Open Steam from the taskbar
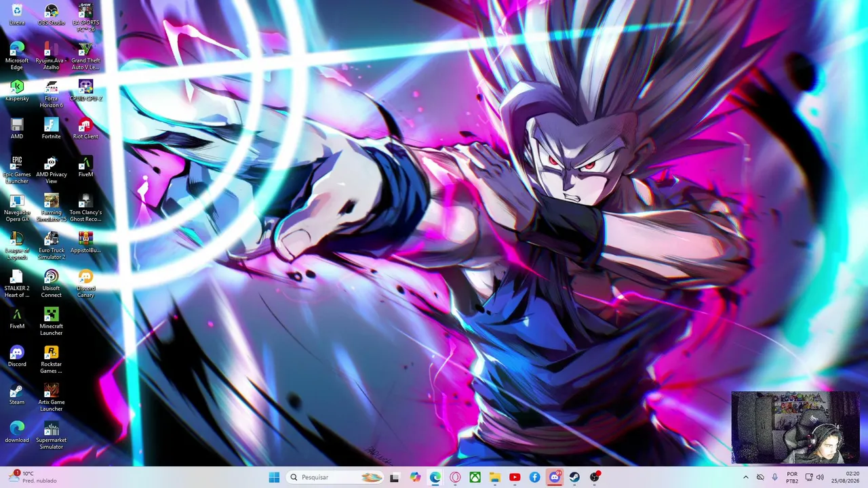Image resolution: width=868 pixels, height=488 pixels. tap(574, 477)
